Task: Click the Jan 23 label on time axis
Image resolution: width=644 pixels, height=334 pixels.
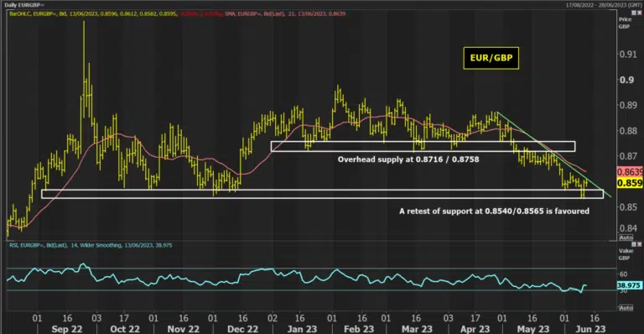Action: [302, 329]
